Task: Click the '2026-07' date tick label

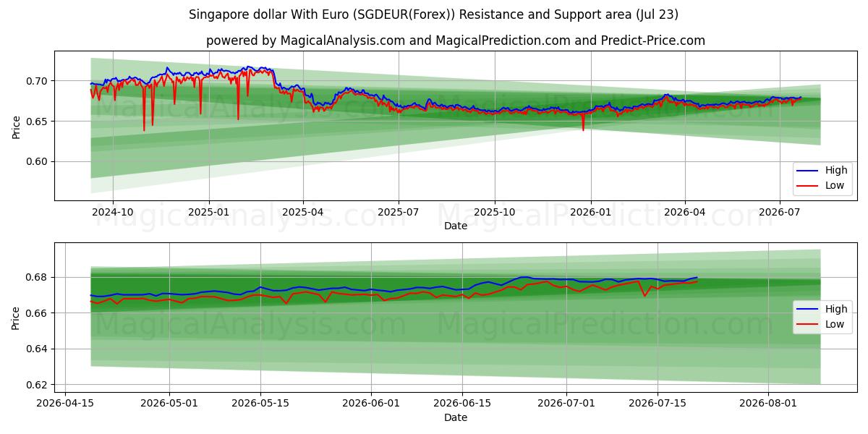Action: [x=780, y=212]
